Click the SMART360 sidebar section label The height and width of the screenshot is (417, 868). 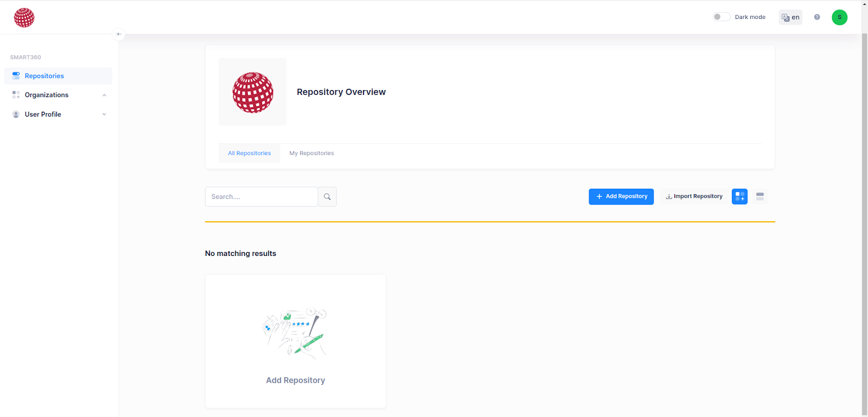pyautogui.click(x=25, y=57)
